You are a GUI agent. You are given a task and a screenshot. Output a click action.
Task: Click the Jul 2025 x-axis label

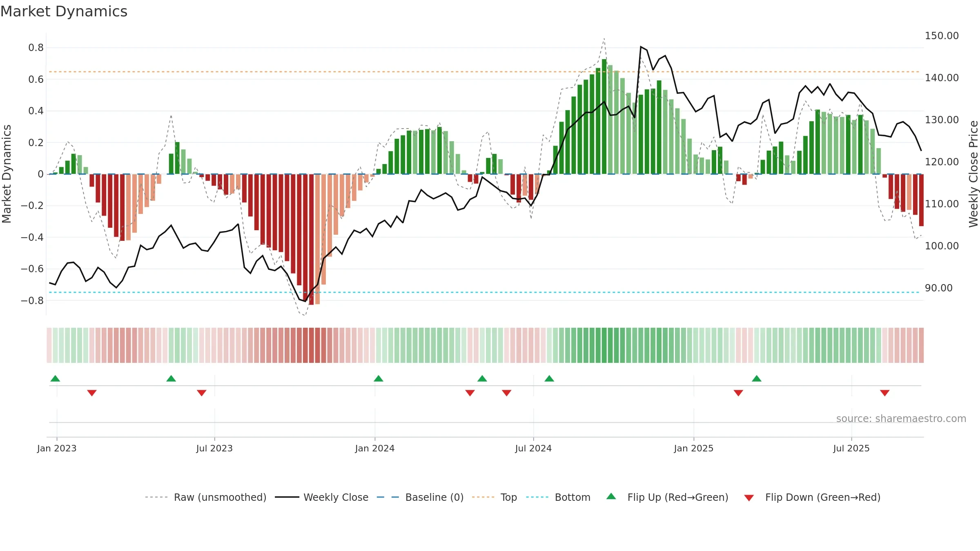tap(851, 448)
